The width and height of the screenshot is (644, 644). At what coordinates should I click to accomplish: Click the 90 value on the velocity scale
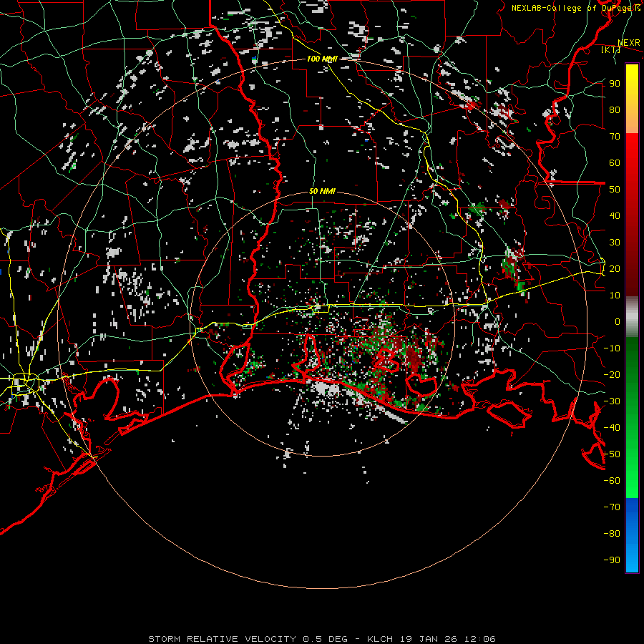click(x=615, y=84)
